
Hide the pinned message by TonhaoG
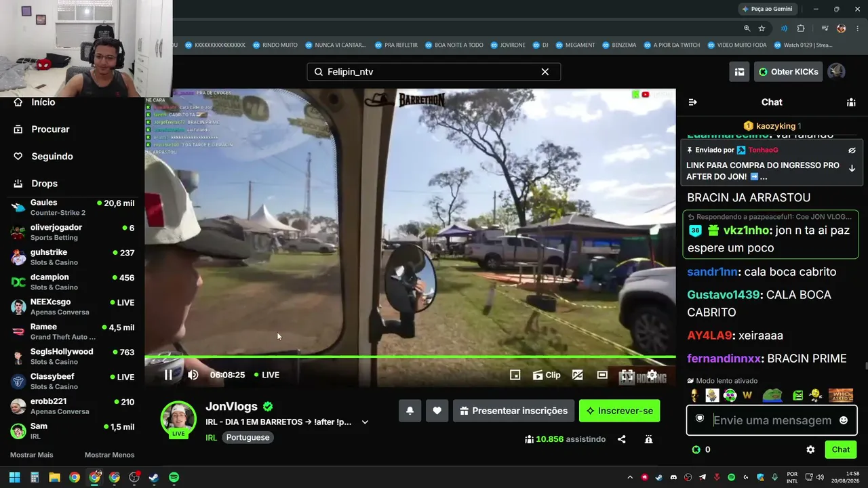pos(852,150)
